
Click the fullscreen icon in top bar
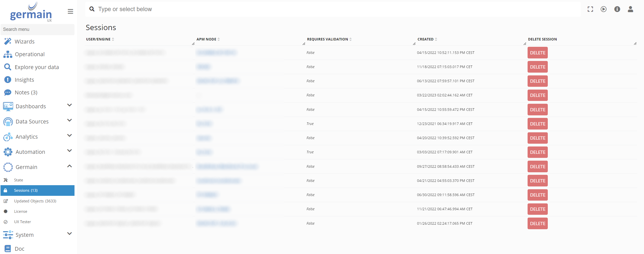[590, 9]
